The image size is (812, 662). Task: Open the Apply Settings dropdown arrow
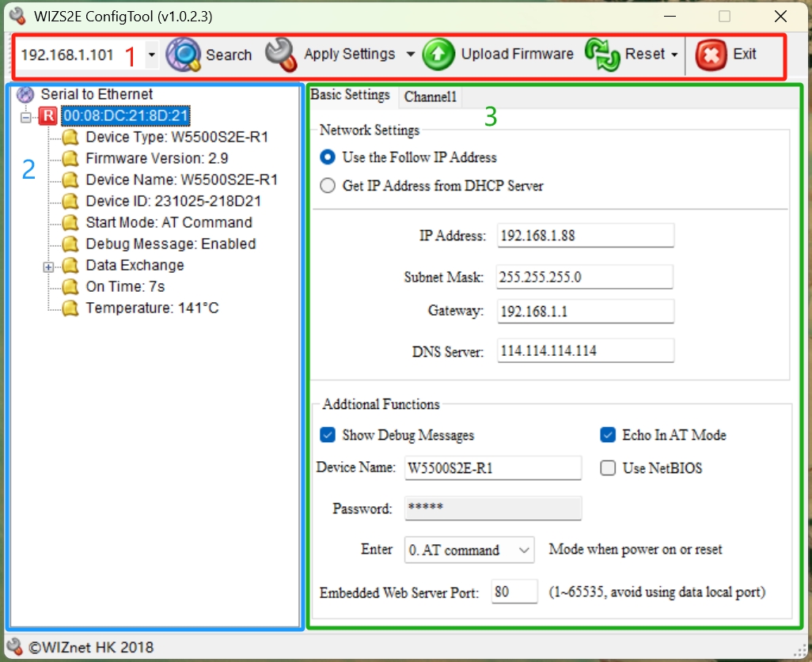[410, 55]
